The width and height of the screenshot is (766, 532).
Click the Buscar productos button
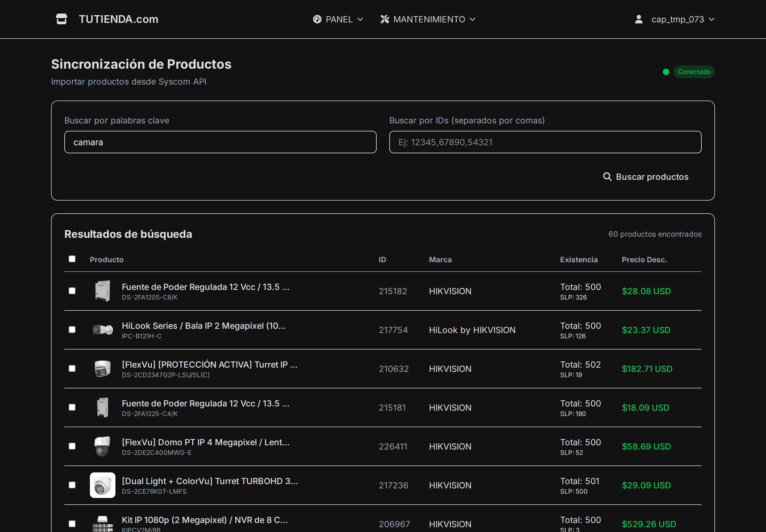[x=646, y=177]
